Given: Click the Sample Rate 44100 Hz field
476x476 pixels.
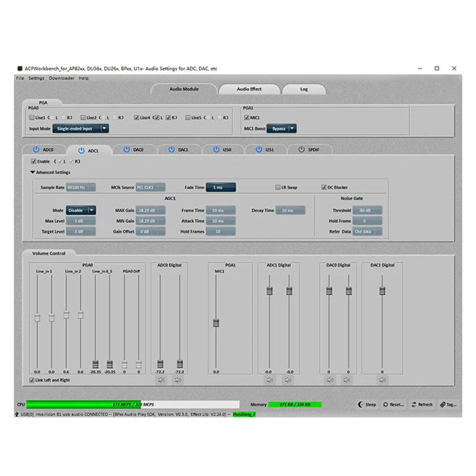Looking at the screenshot, I should [x=80, y=187].
